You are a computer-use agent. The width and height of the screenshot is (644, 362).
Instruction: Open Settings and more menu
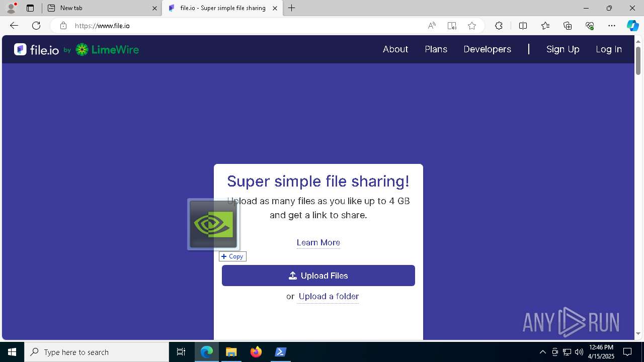pyautogui.click(x=612, y=26)
